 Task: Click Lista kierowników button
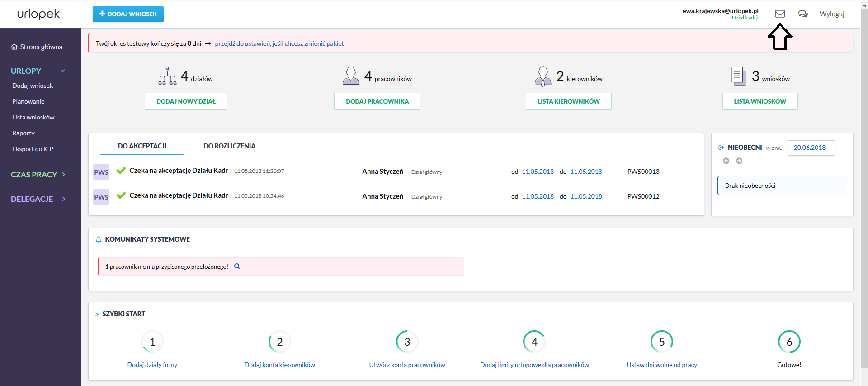point(569,101)
